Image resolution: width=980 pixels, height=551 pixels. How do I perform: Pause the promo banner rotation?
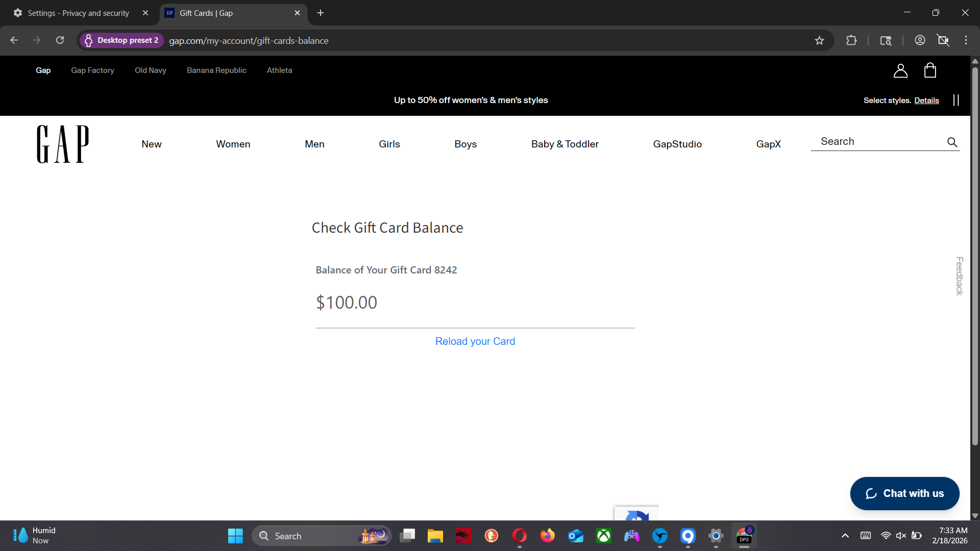tap(956, 100)
